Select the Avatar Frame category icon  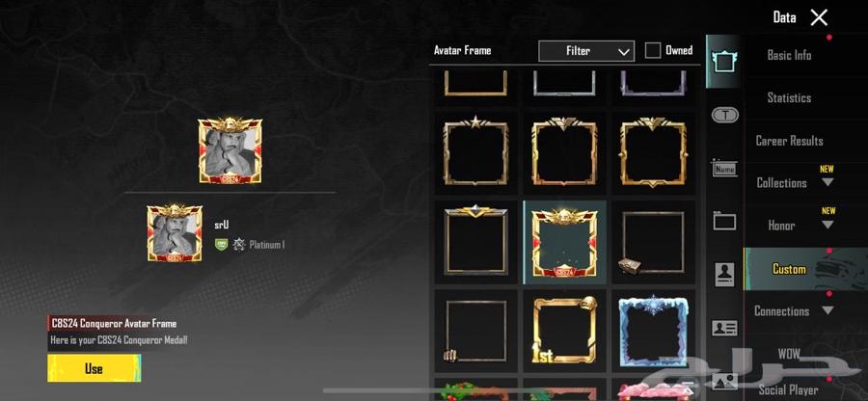coord(724,62)
